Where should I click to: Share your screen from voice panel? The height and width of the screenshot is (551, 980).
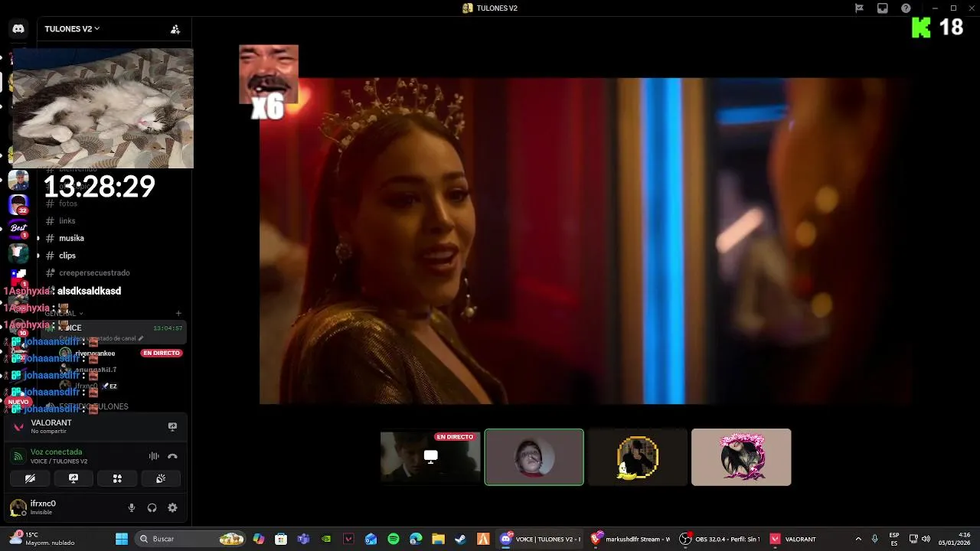(x=73, y=478)
